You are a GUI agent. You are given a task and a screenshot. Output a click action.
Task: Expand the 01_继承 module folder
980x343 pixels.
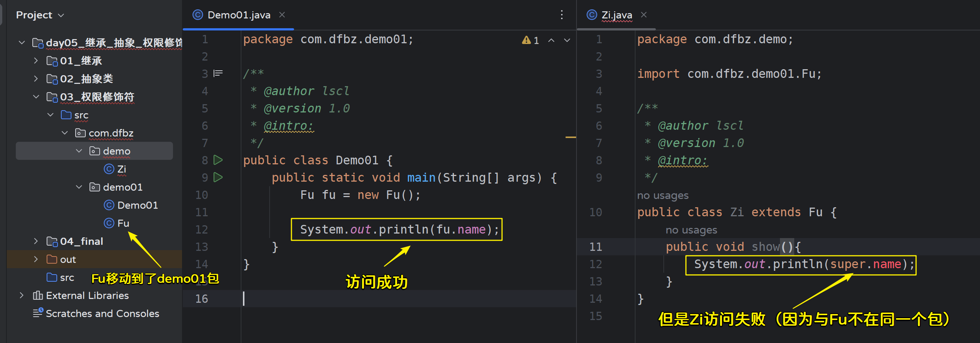(36, 61)
